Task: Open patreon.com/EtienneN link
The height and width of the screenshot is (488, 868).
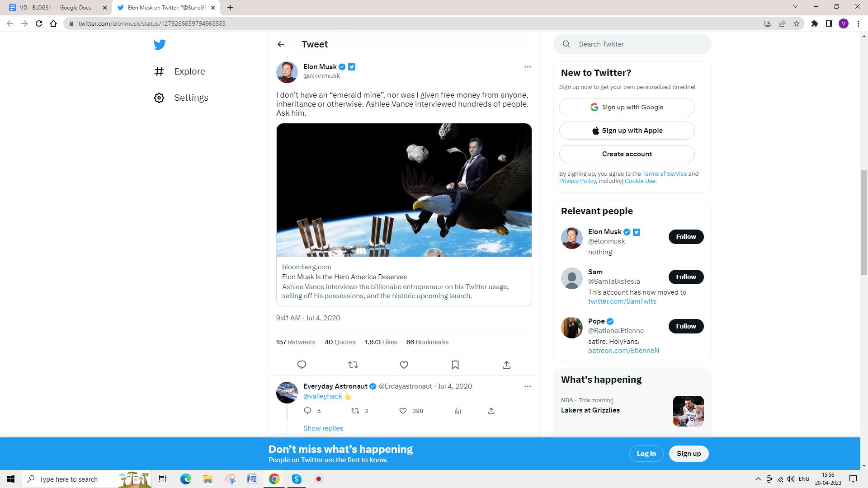Action: pyautogui.click(x=623, y=351)
